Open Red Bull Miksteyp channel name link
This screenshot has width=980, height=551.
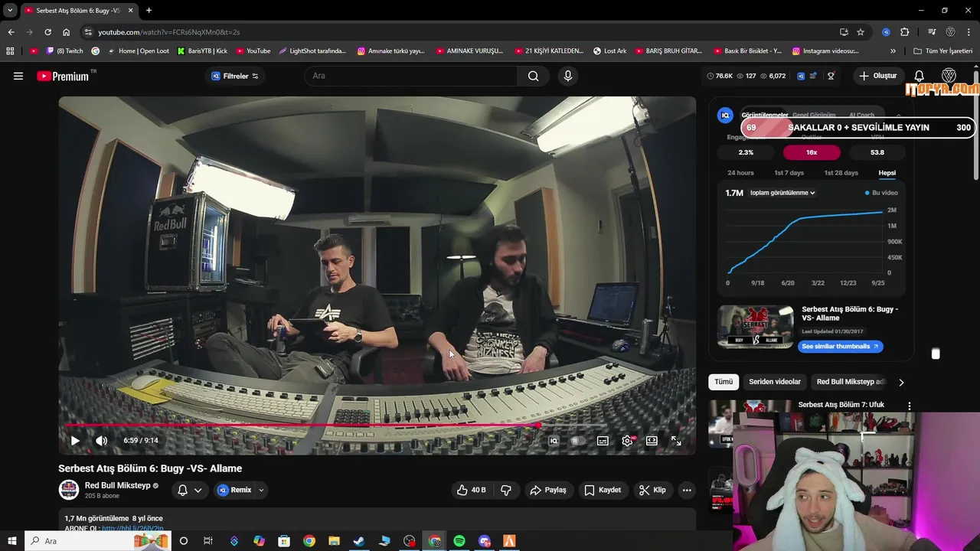[x=117, y=485]
